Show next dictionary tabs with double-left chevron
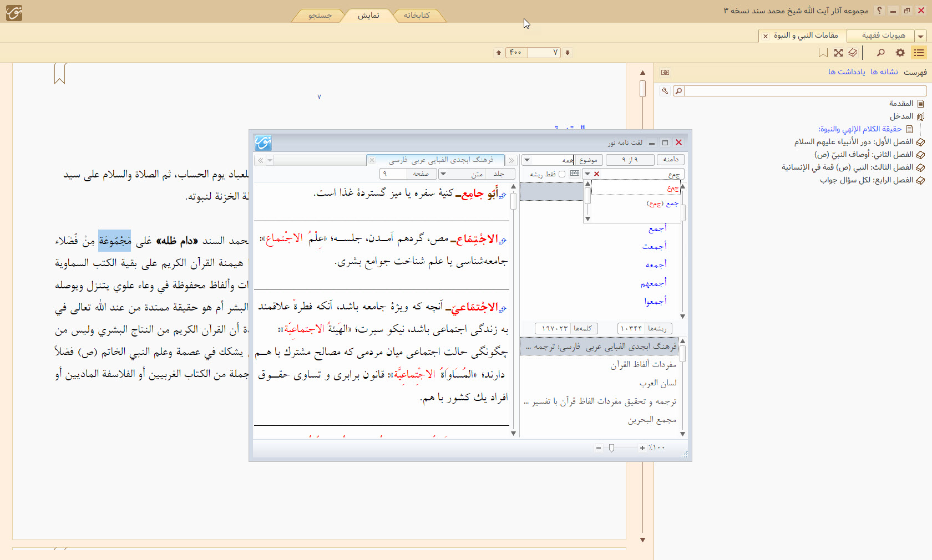 pos(260,160)
